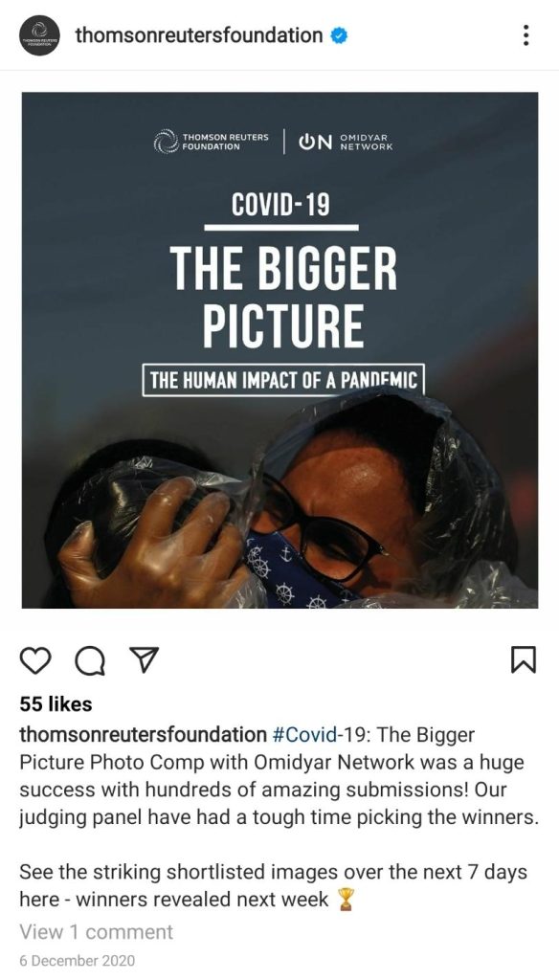Screen dimensions: 559x980
Task: Tap the blue verified badge
Action: 339,36
